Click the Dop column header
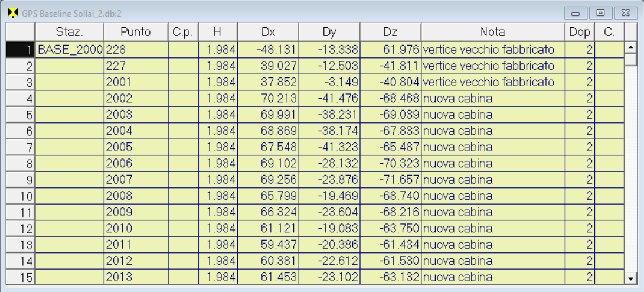Screen dimensions: 644x292 point(580,32)
